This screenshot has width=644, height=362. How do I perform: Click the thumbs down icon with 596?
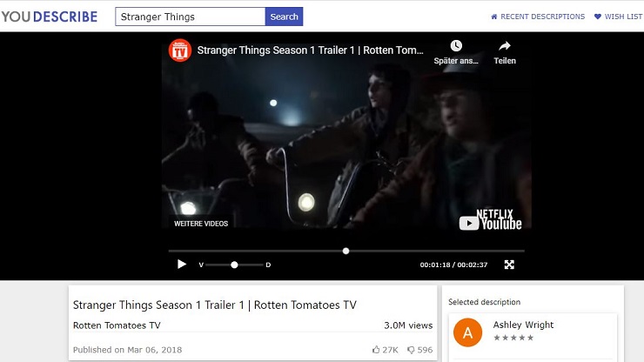tap(411, 350)
